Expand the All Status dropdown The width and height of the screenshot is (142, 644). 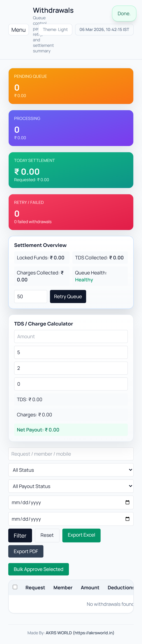[x=71, y=470]
